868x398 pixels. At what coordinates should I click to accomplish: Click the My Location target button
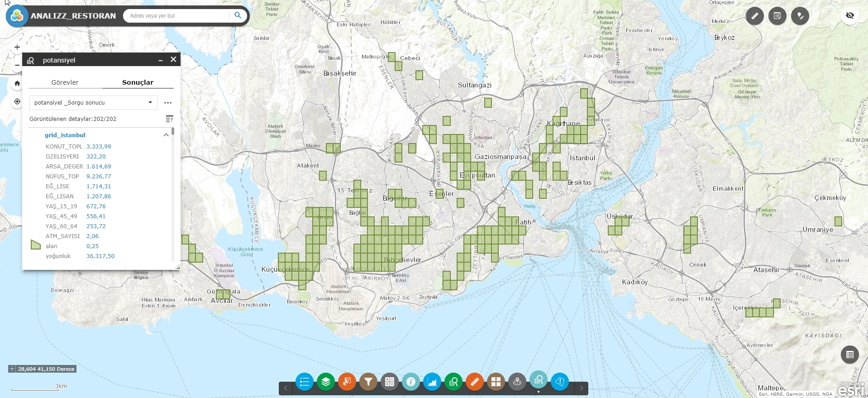17,101
